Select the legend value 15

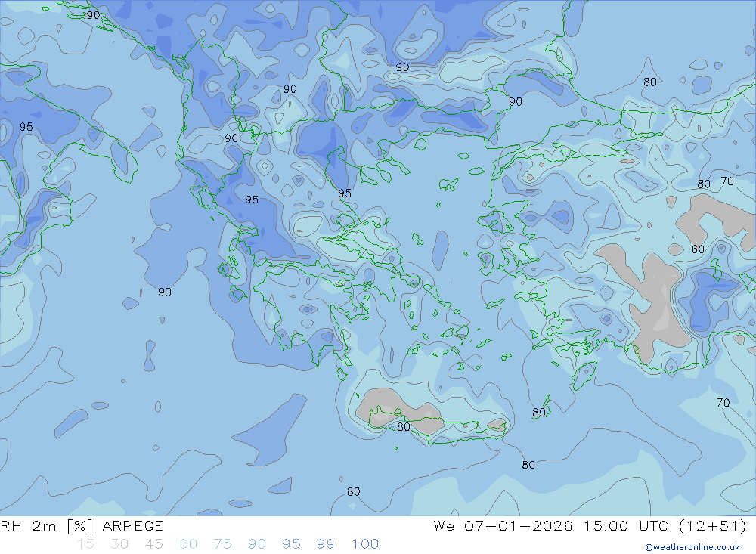click(86, 544)
